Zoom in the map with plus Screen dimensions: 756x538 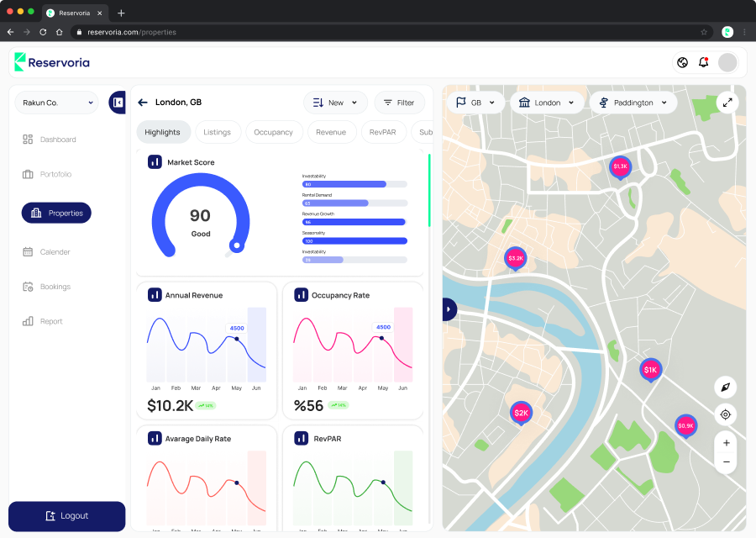point(726,443)
